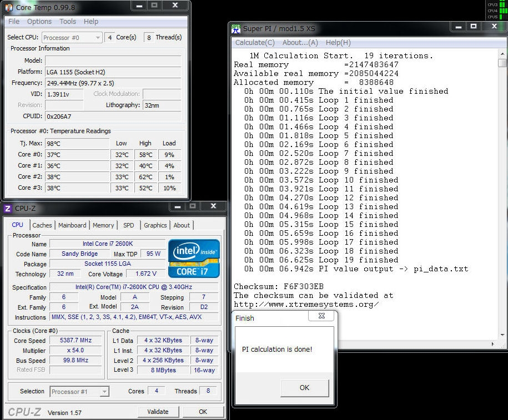Click the Super PI vertical scrollbar thumb
508x420 pixels.
tap(502, 63)
